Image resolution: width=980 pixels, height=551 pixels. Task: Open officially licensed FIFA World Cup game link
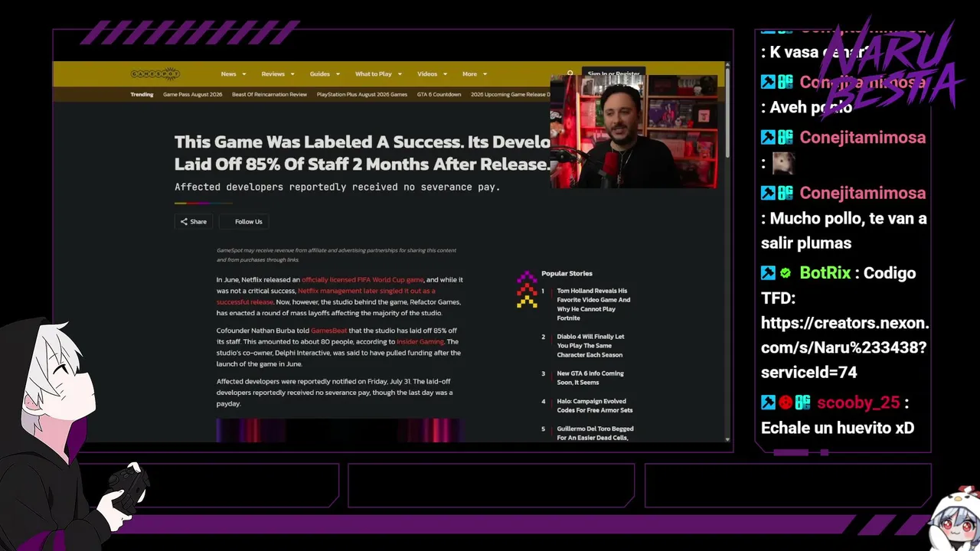(x=362, y=280)
